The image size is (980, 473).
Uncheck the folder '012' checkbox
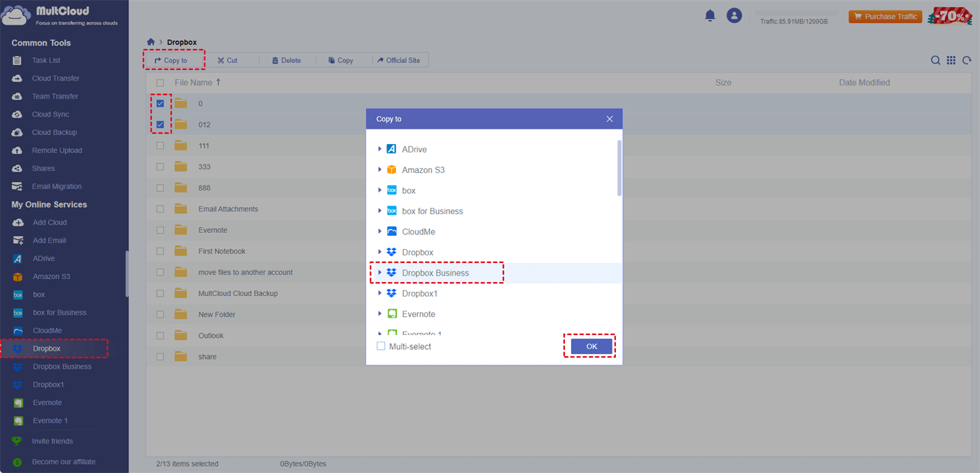(x=160, y=125)
